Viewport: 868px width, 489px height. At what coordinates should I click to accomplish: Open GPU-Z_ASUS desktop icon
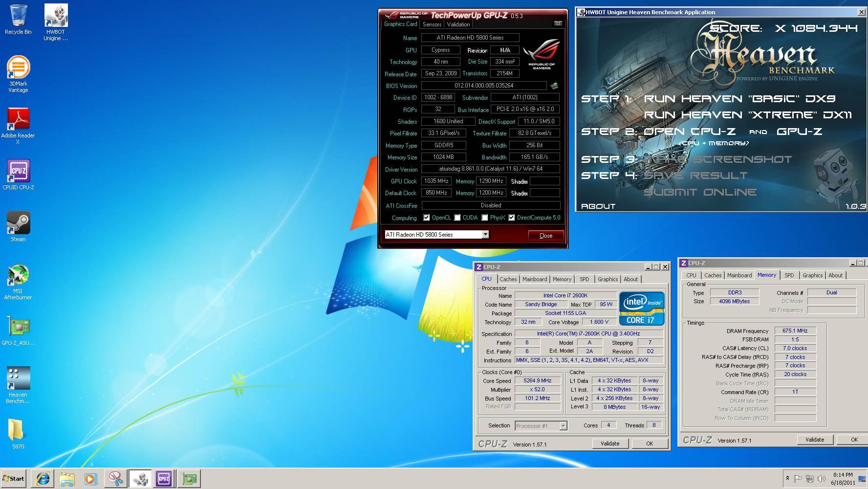click(18, 331)
